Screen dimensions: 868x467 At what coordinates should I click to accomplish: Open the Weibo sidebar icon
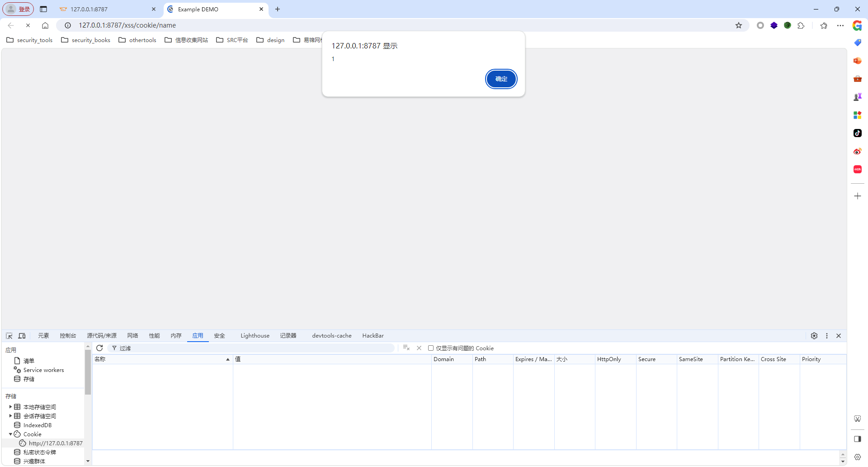pos(857,151)
